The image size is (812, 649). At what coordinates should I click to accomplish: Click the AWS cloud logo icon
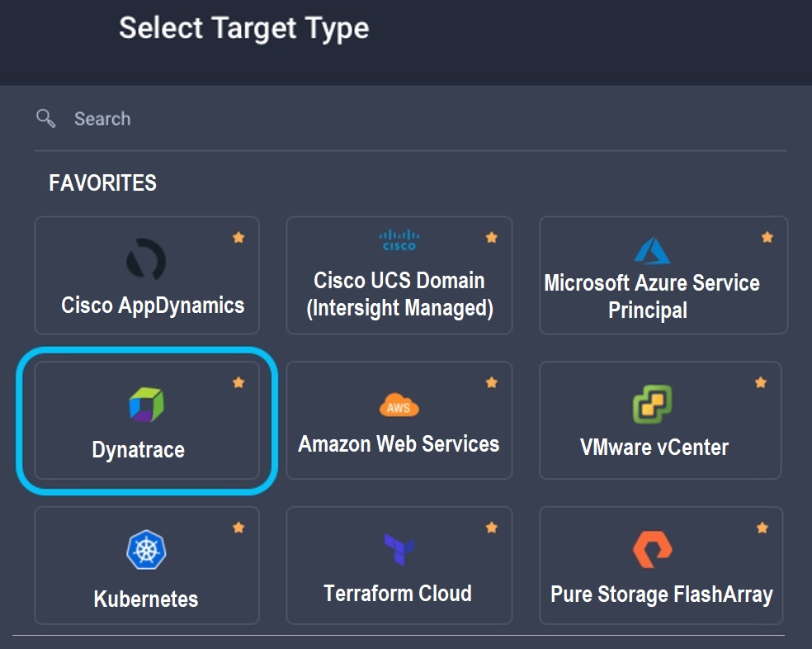[x=399, y=405]
